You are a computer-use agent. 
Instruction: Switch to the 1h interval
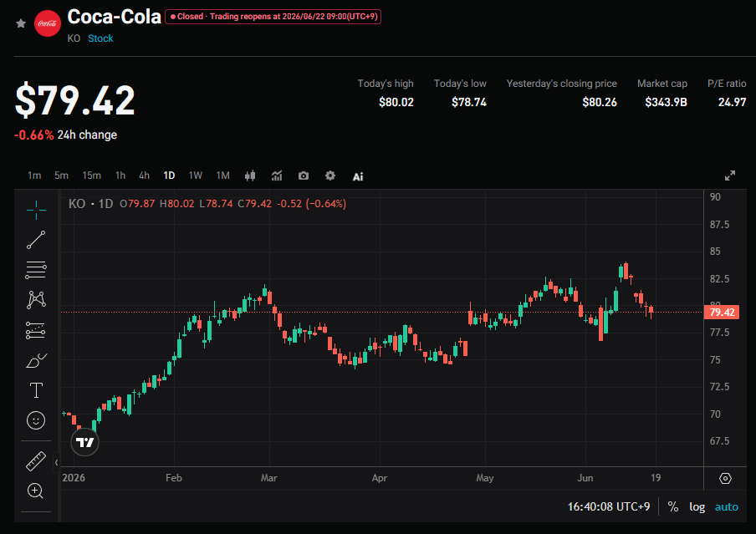click(120, 175)
